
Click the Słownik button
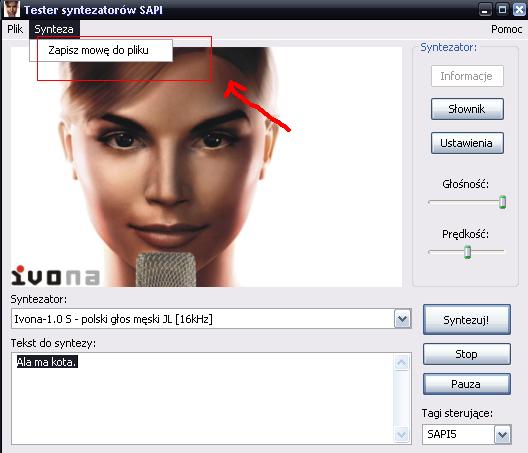coord(467,109)
